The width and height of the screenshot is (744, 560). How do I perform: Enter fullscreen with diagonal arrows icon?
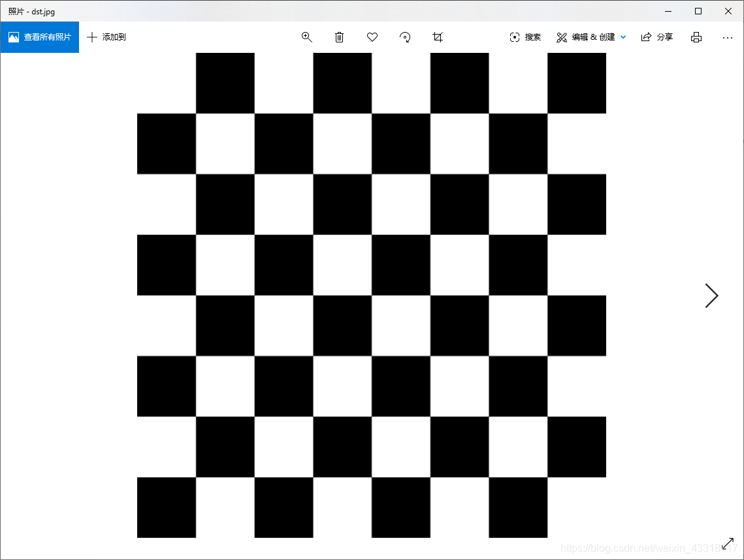pos(728,544)
